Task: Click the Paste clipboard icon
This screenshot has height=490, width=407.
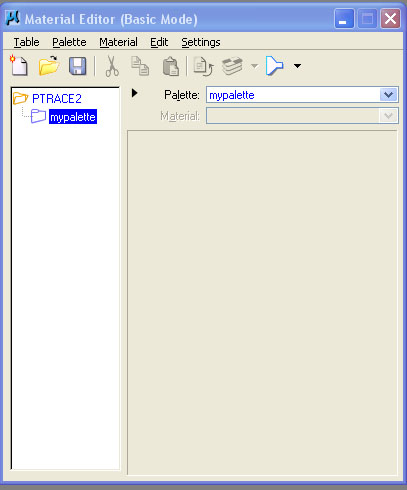Action: (x=171, y=66)
